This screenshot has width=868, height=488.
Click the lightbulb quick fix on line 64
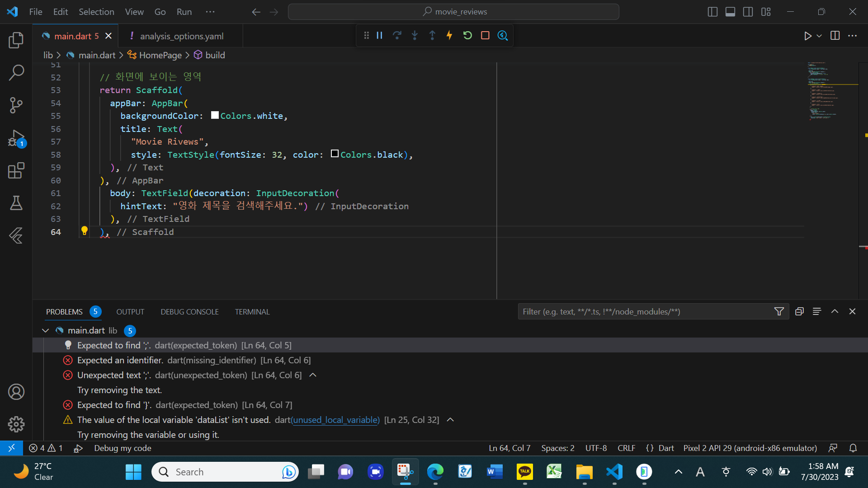tap(84, 231)
